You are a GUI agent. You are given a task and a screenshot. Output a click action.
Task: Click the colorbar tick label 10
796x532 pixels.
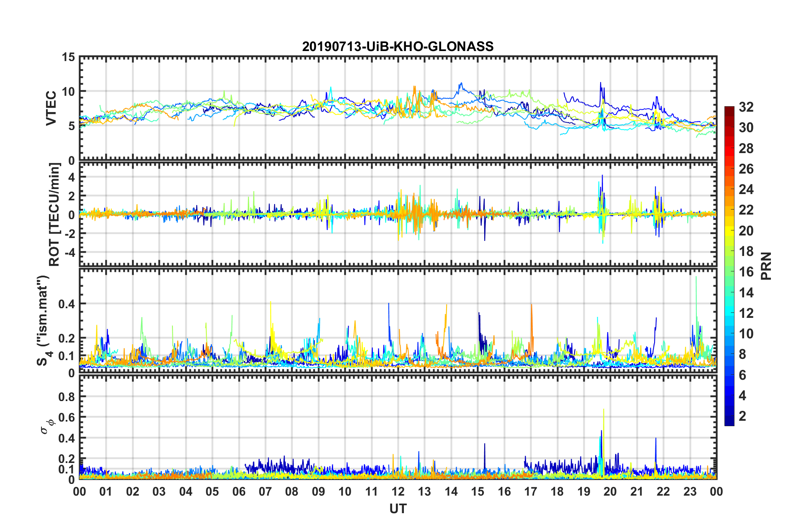point(746,334)
